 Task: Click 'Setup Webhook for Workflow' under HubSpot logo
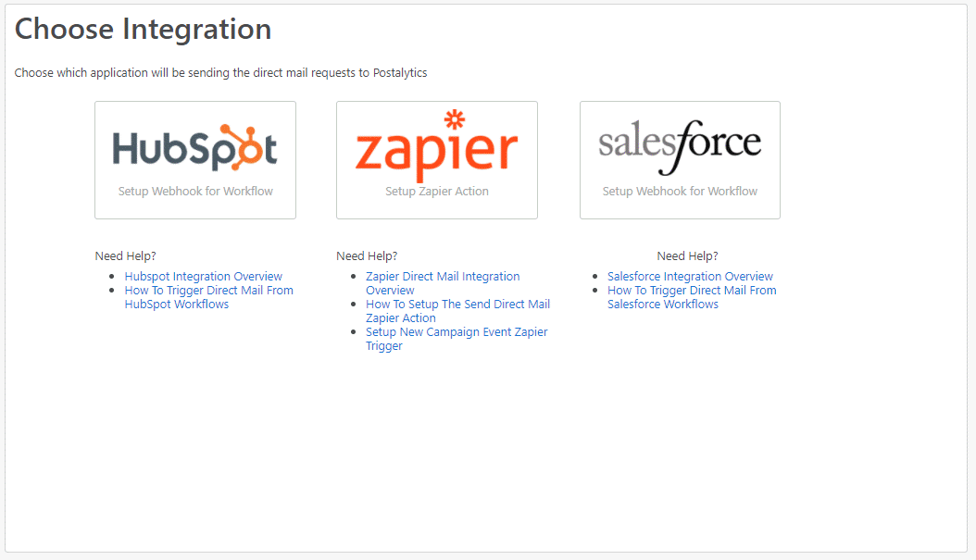(x=195, y=192)
